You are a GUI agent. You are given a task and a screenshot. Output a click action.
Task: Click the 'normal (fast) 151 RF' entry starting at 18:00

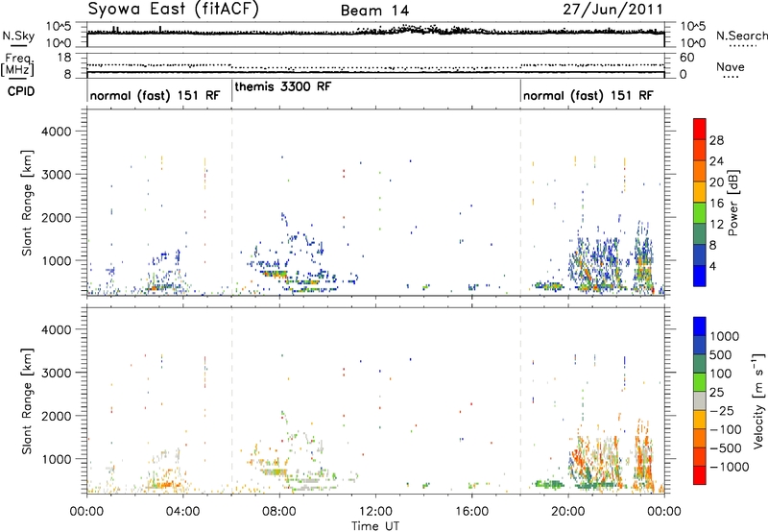tap(588, 95)
